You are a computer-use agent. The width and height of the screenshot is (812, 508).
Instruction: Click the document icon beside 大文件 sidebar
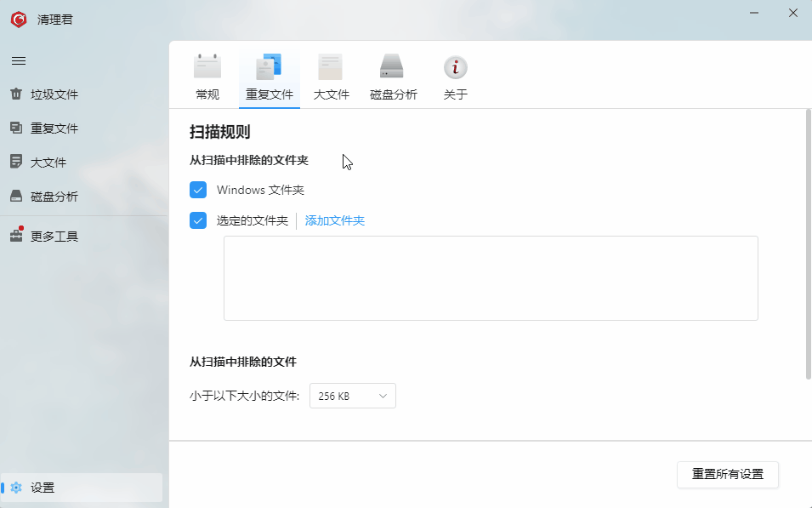coord(16,161)
